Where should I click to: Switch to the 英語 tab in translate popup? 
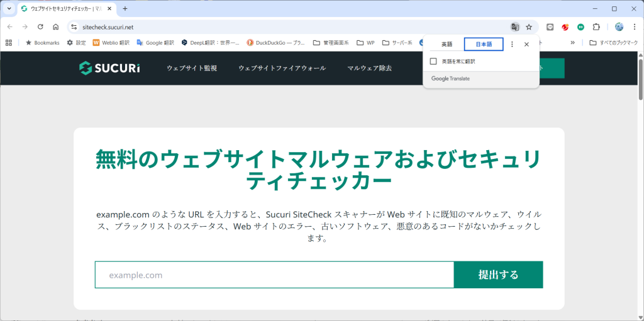[x=447, y=45]
